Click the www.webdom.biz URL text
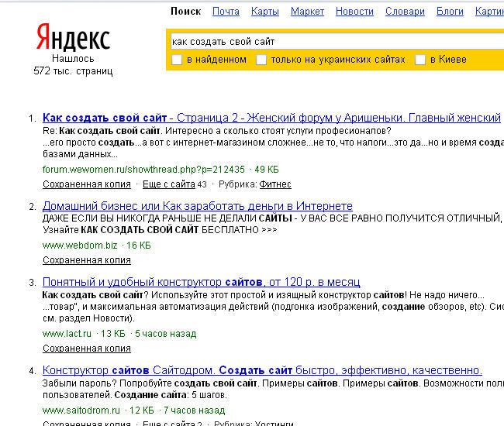This screenshot has height=426, width=504. [x=80, y=246]
